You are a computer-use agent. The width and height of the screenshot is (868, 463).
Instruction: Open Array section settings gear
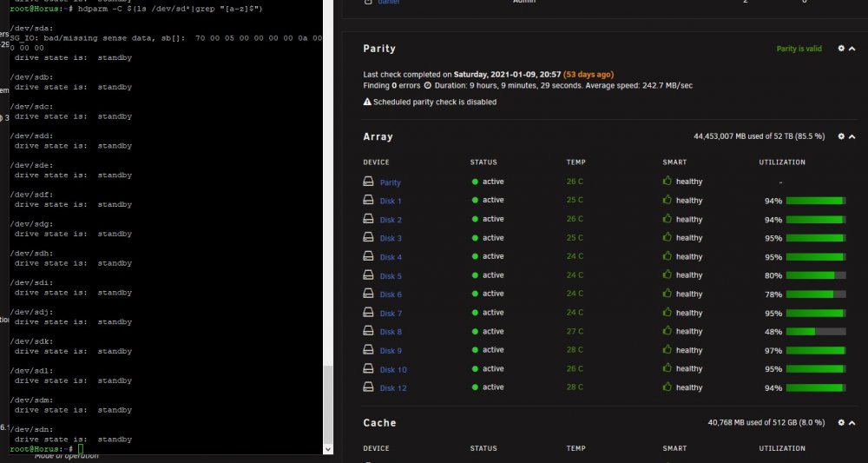(841, 136)
